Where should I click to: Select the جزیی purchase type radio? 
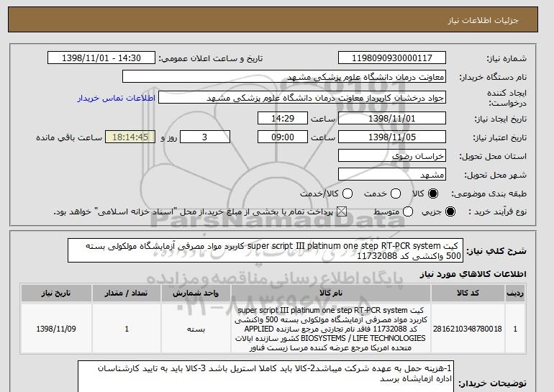(x=450, y=211)
